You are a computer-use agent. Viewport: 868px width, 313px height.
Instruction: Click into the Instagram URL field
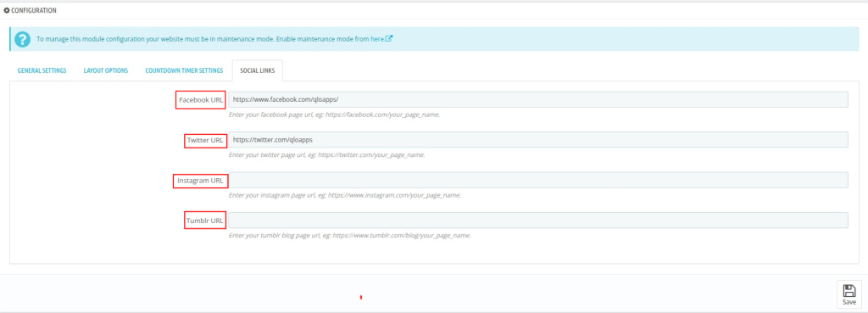pyautogui.click(x=538, y=180)
